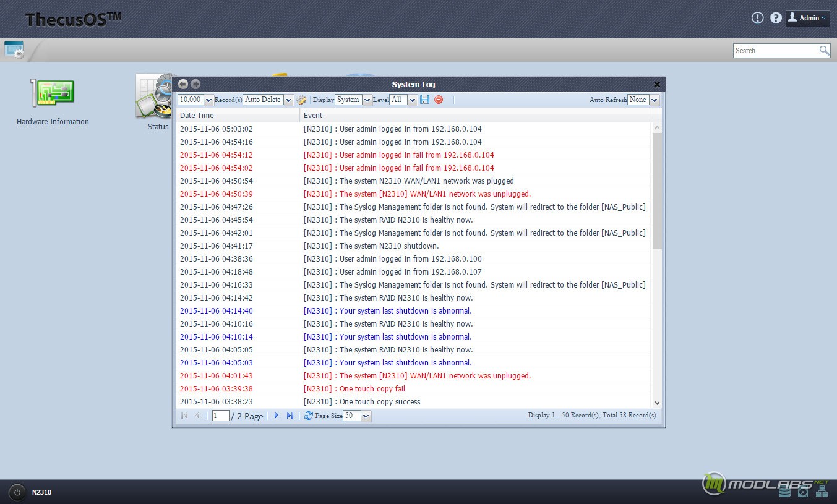Select the One touch copy success entry
This screenshot has width=837, height=504.
(x=413, y=402)
